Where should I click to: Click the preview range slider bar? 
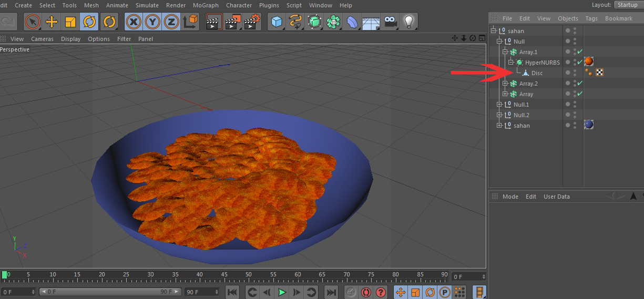111,292
